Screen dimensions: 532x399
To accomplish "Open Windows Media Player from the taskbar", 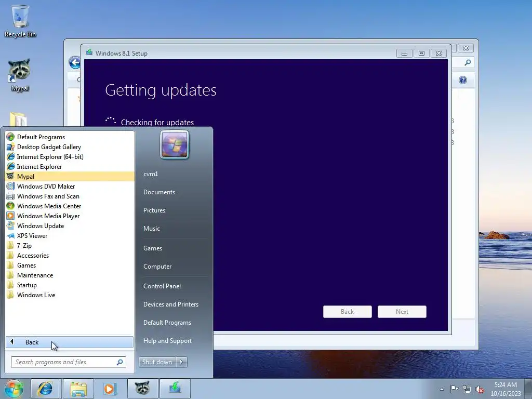I will (109, 389).
